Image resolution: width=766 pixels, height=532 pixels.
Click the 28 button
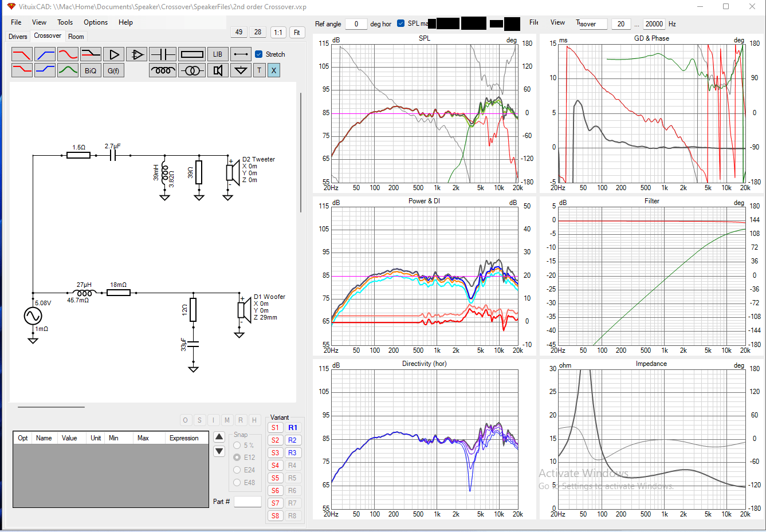click(258, 32)
